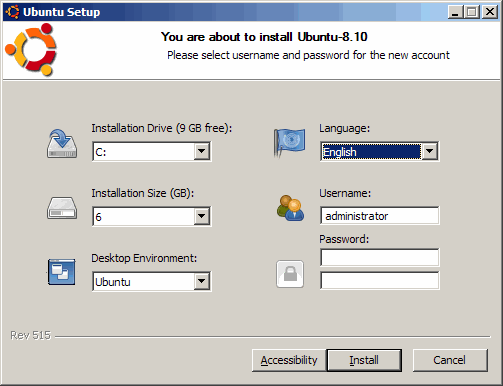Click the 'Please select username and password' subtitle
The height and width of the screenshot is (386, 503).
tap(308, 55)
